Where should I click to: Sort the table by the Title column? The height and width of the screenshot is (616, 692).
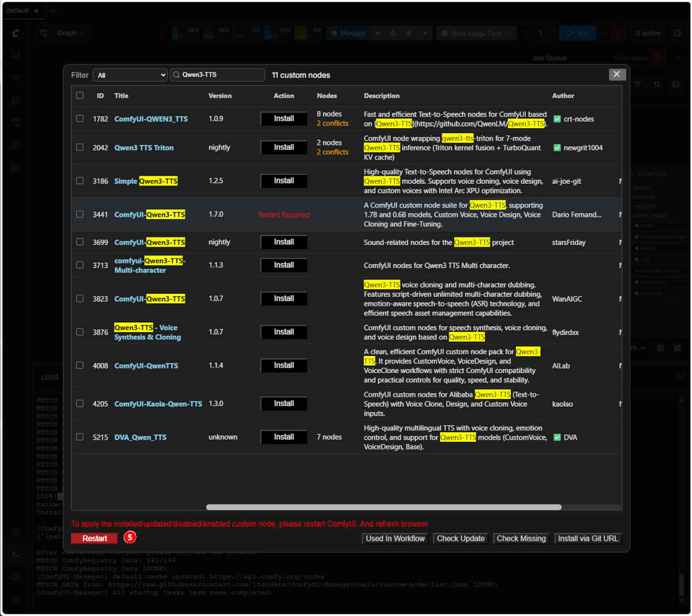tap(121, 96)
